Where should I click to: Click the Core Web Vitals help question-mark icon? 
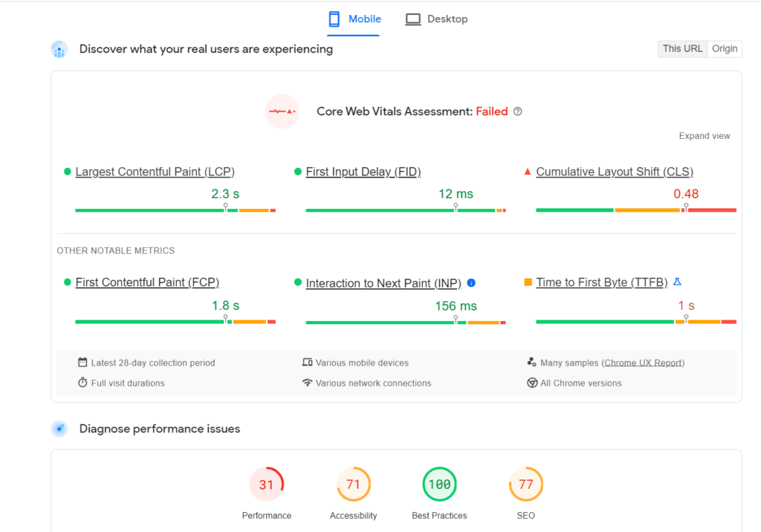[x=518, y=111]
